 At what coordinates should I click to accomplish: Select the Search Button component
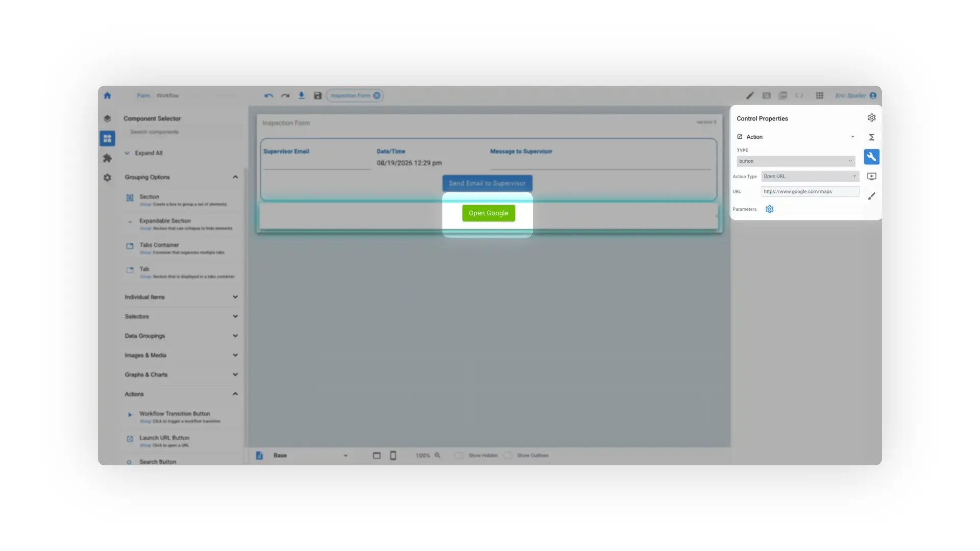(x=182, y=462)
